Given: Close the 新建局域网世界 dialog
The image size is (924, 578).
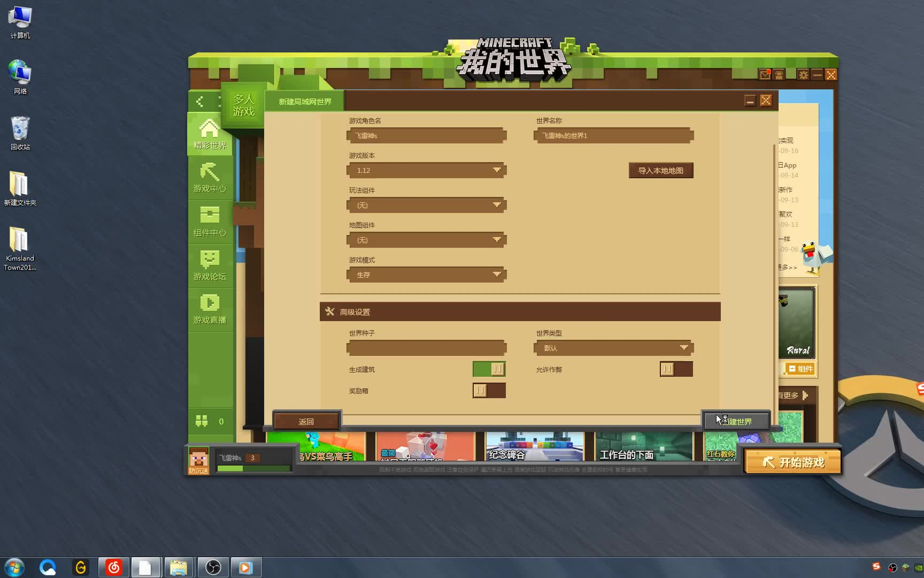Looking at the screenshot, I should tap(766, 101).
